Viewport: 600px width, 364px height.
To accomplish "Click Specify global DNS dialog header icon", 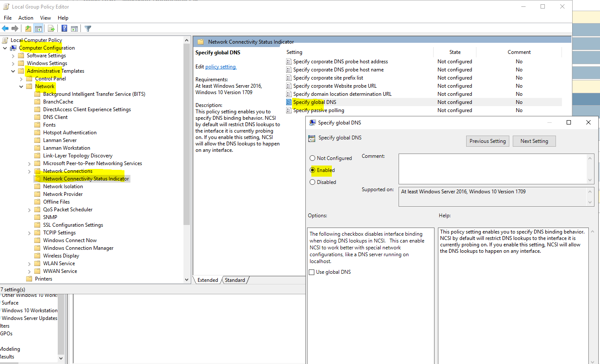I will pos(312,138).
